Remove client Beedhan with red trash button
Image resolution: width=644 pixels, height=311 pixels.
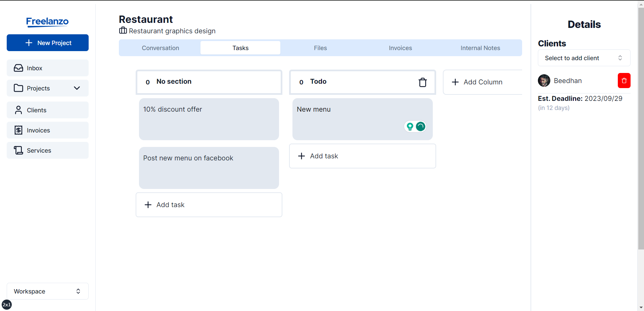(624, 81)
